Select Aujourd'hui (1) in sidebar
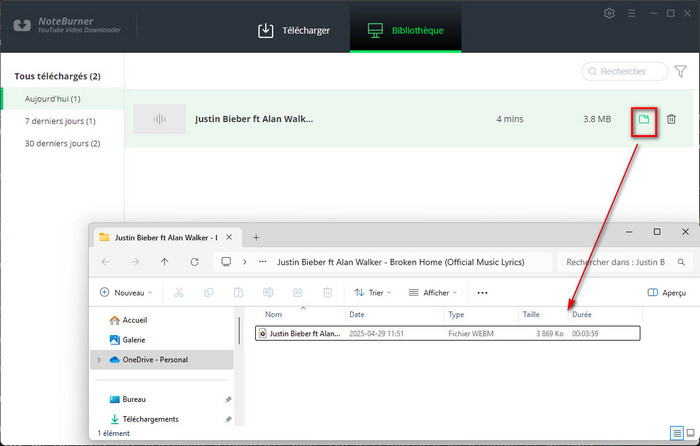The height and width of the screenshot is (446, 700). [62, 99]
